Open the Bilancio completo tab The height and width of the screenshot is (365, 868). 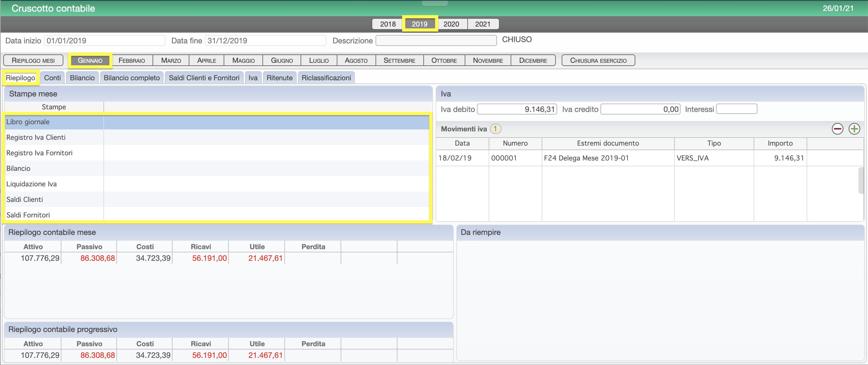coord(132,78)
